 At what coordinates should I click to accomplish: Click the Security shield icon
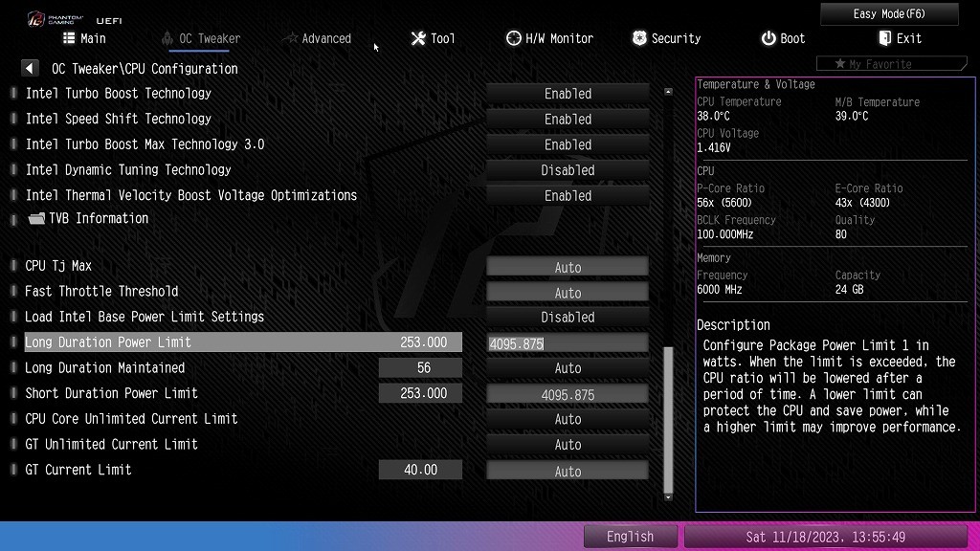click(638, 38)
